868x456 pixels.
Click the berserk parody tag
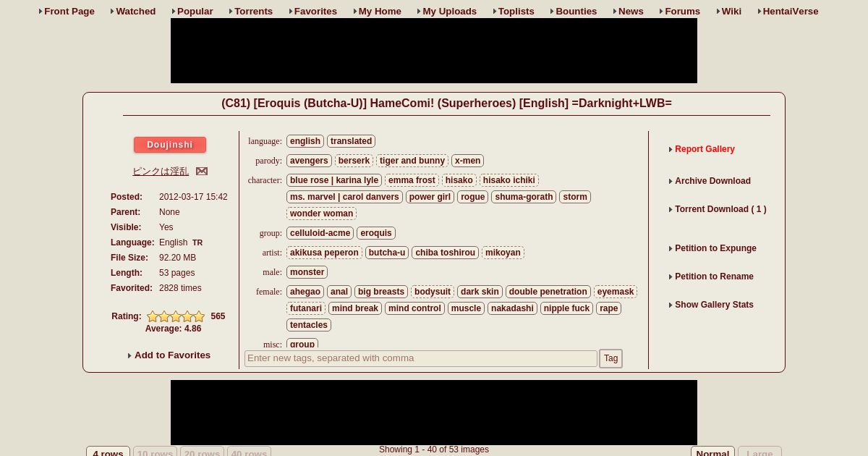(x=354, y=161)
